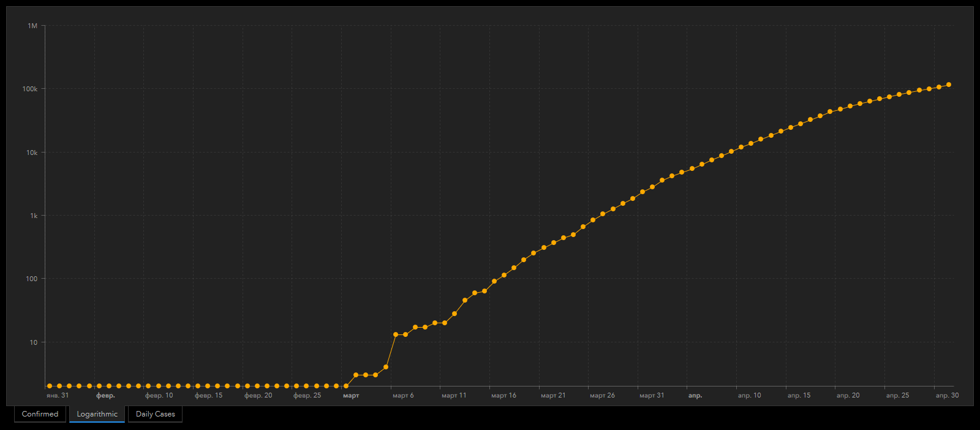Select the апр. 30 date label

(947, 396)
